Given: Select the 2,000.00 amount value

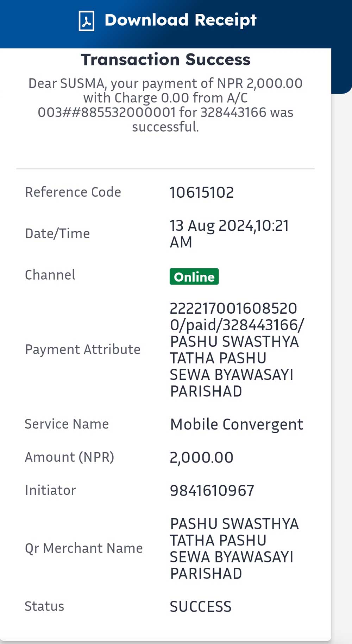Looking at the screenshot, I should point(201,458).
